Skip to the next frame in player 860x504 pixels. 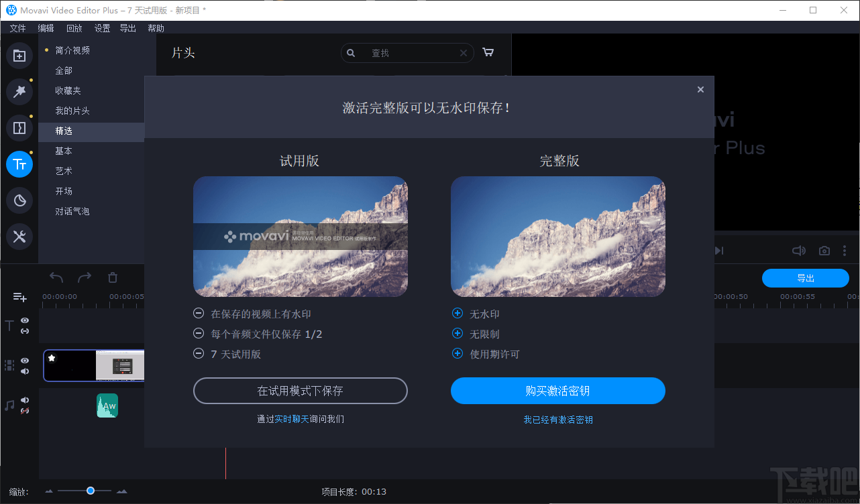tap(718, 251)
